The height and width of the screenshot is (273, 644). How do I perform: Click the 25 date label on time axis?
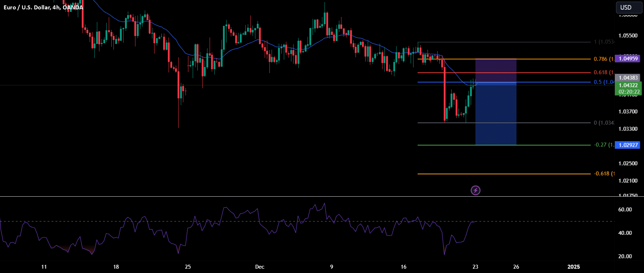click(x=188, y=267)
